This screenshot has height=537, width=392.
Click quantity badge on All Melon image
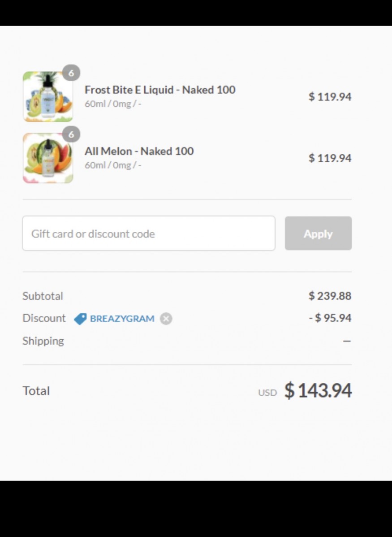click(71, 134)
